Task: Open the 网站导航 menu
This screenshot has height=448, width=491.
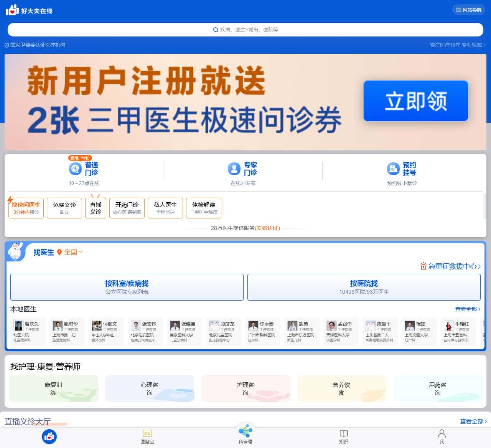Action: [x=469, y=10]
